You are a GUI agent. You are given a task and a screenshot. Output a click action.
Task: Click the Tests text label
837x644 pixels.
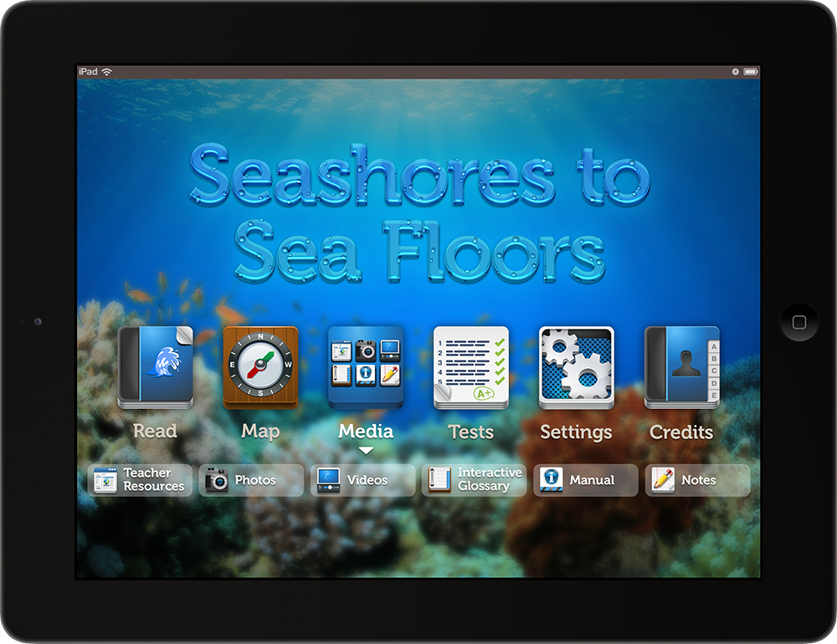click(x=471, y=432)
